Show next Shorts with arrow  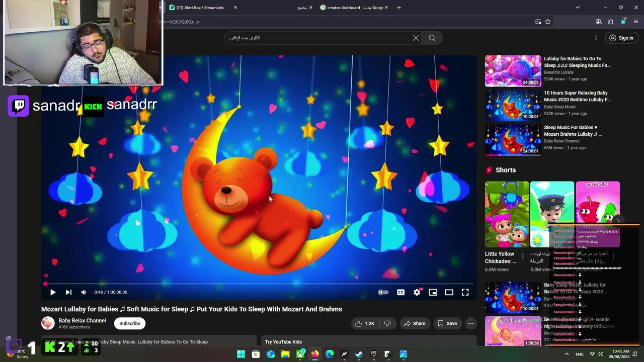click(x=618, y=221)
